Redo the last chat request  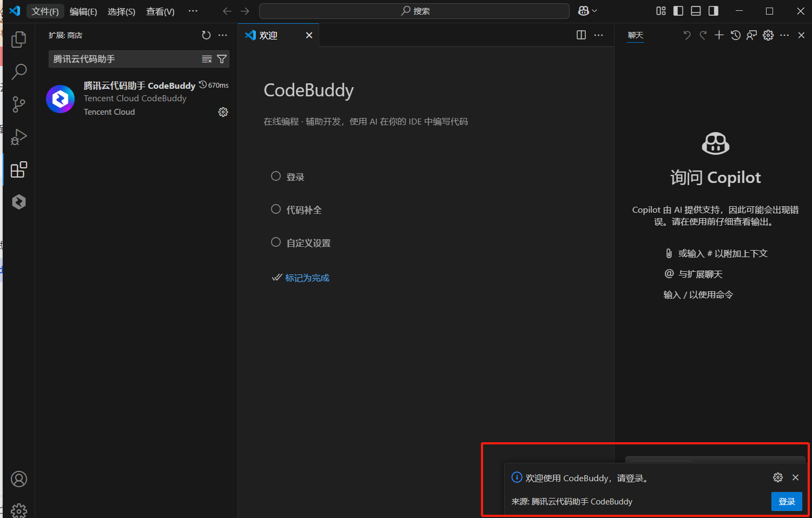pos(703,35)
